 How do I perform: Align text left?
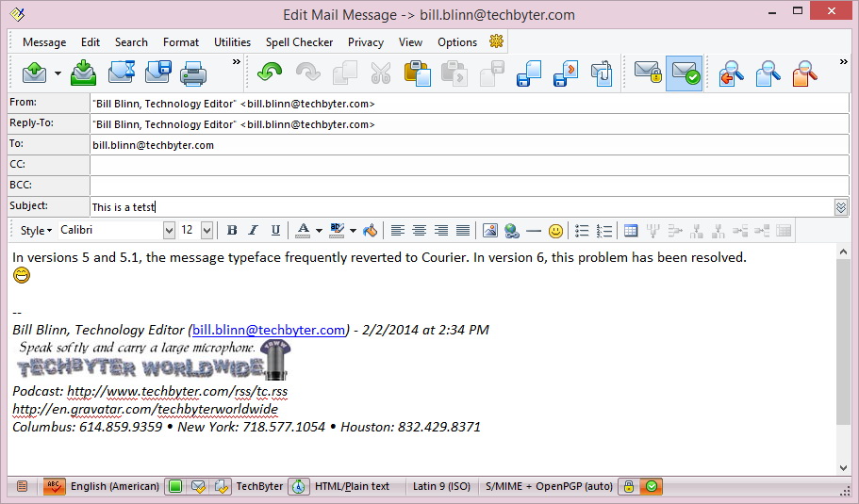click(x=398, y=231)
